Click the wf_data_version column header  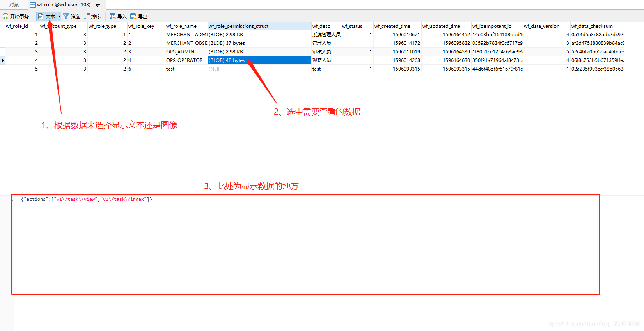[x=546, y=26]
